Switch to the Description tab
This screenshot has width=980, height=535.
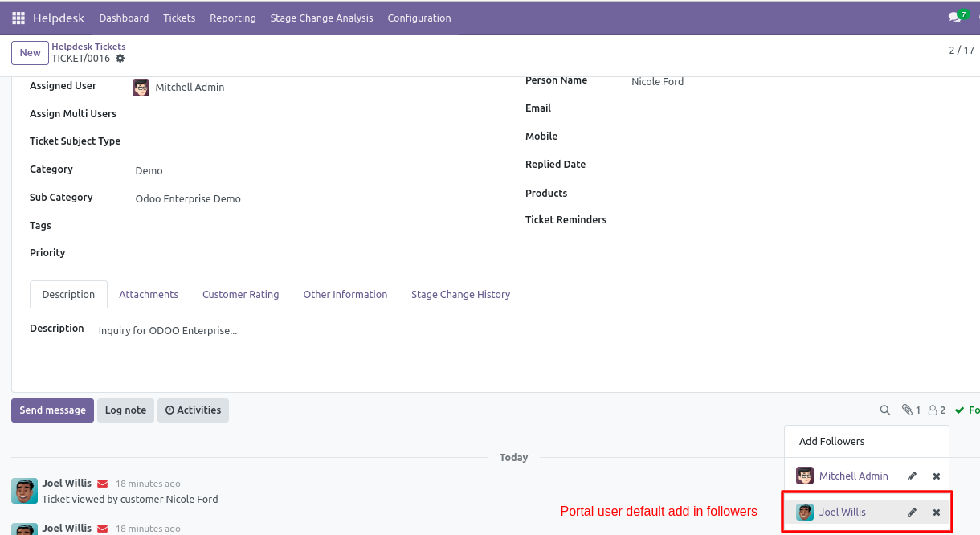(x=68, y=294)
